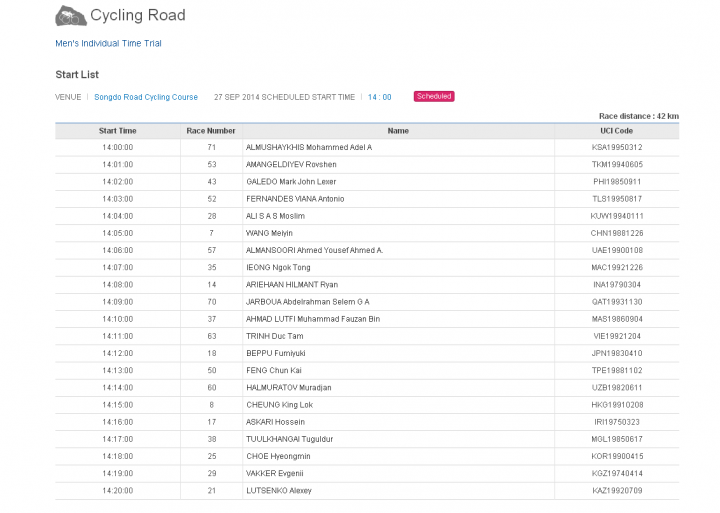Viewport: 720px width, 513px height.
Task: Click UCI code PHI19850911
Action: (617, 182)
